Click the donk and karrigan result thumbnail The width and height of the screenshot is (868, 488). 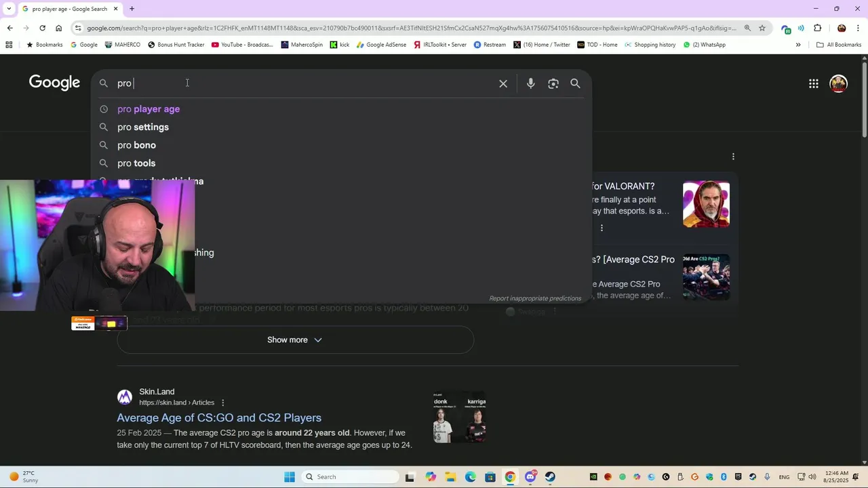[x=459, y=417]
